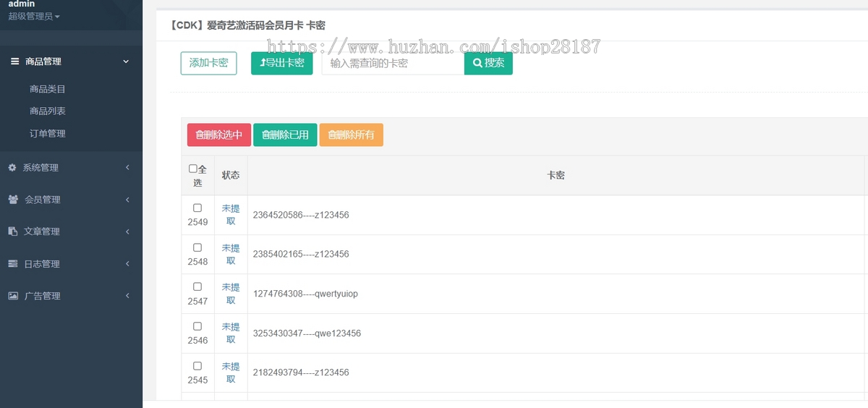This screenshot has height=408, width=868.
Task: Click the 添加卡密 button
Action: pos(208,63)
